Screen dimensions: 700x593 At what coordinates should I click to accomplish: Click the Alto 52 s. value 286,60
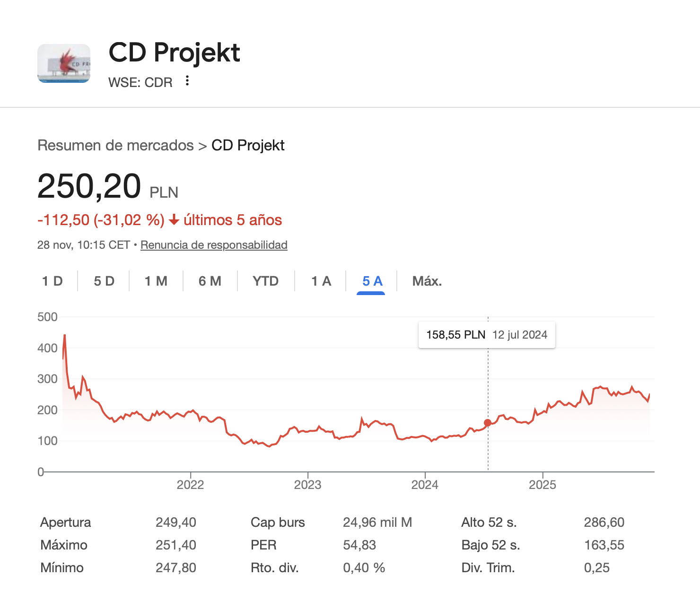pyautogui.click(x=604, y=522)
